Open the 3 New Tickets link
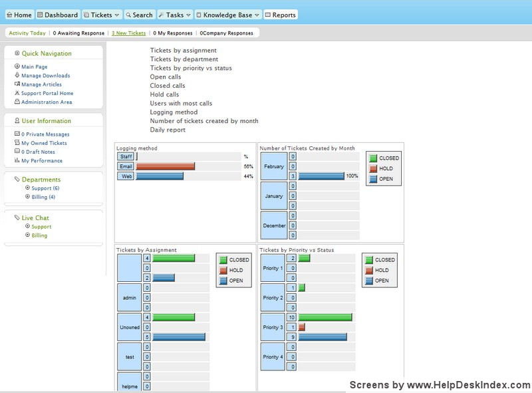The height and width of the screenshot is (393, 532). [x=128, y=33]
